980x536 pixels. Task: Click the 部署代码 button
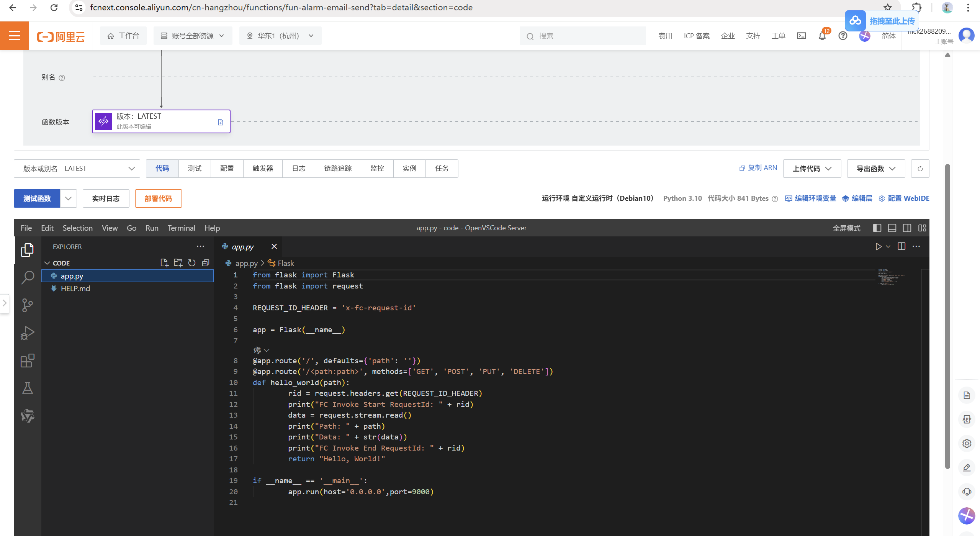[158, 198]
